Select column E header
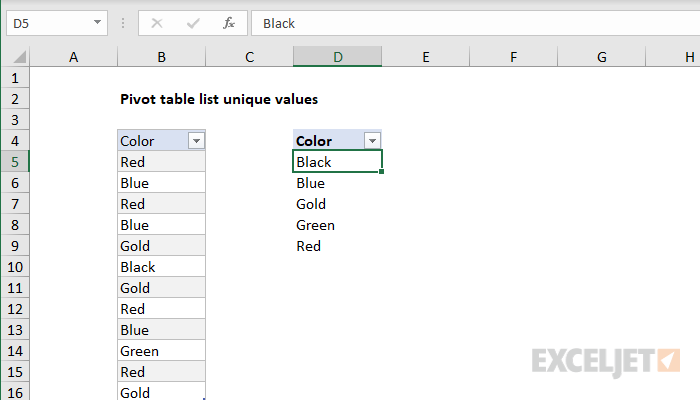Viewport: 700px width, 400px height. 425,57
